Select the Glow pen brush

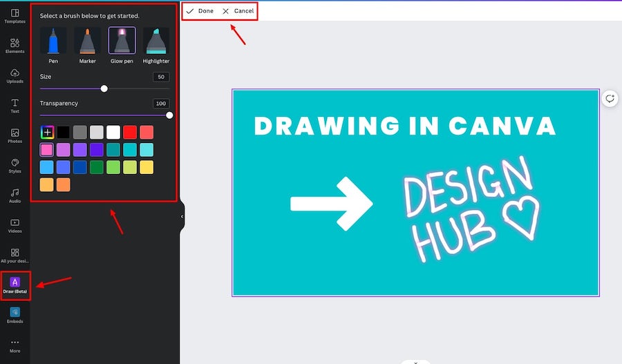pyautogui.click(x=122, y=45)
